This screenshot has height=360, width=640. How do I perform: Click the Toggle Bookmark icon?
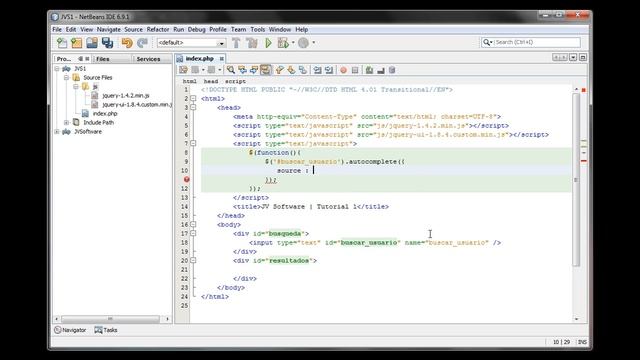(302, 70)
